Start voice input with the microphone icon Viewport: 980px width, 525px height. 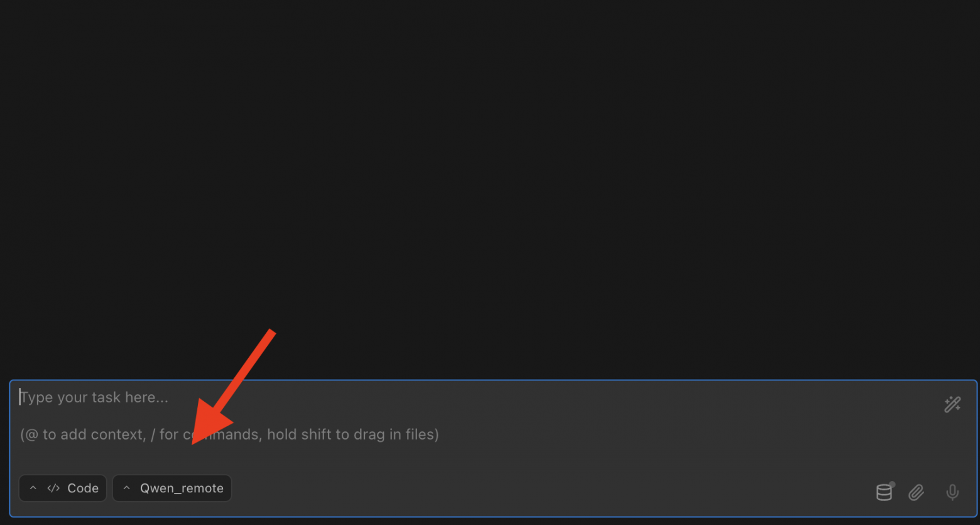952,492
